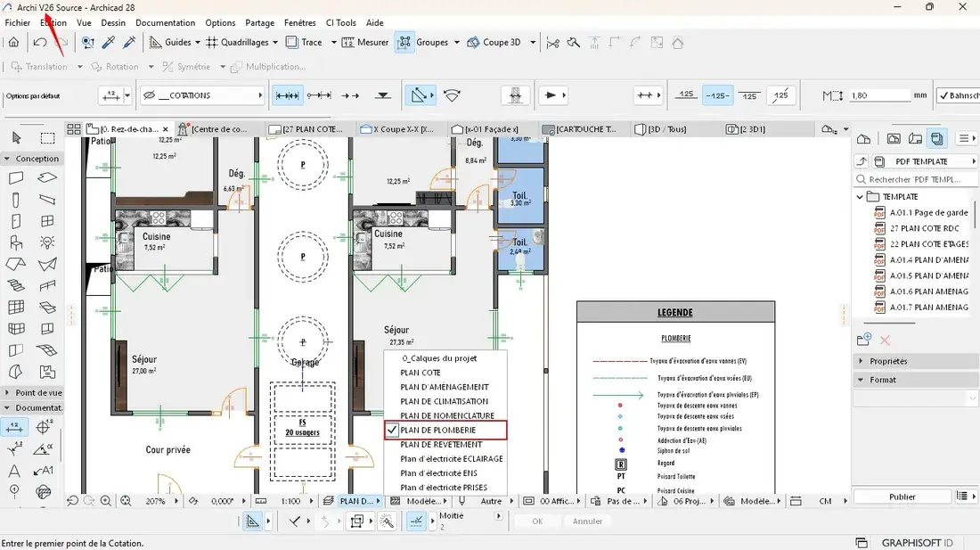Click the Rotation command

(x=115, y=67)
